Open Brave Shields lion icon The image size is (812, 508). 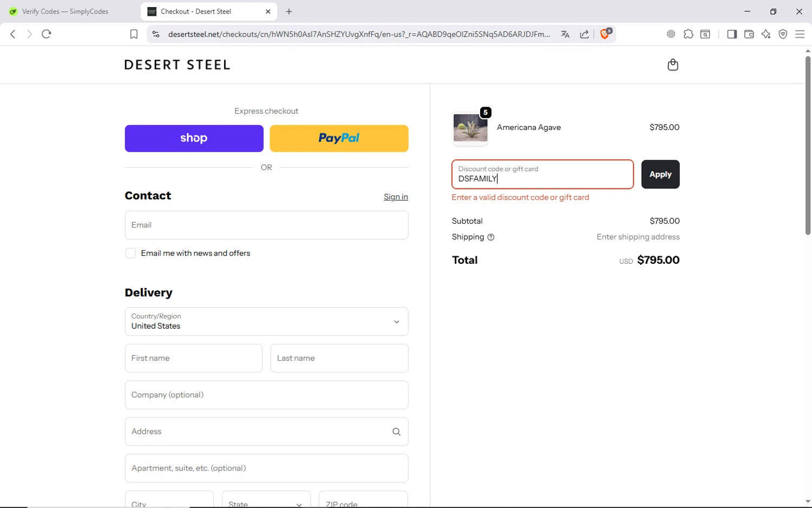pyautogui.click(x=606, y=34)
